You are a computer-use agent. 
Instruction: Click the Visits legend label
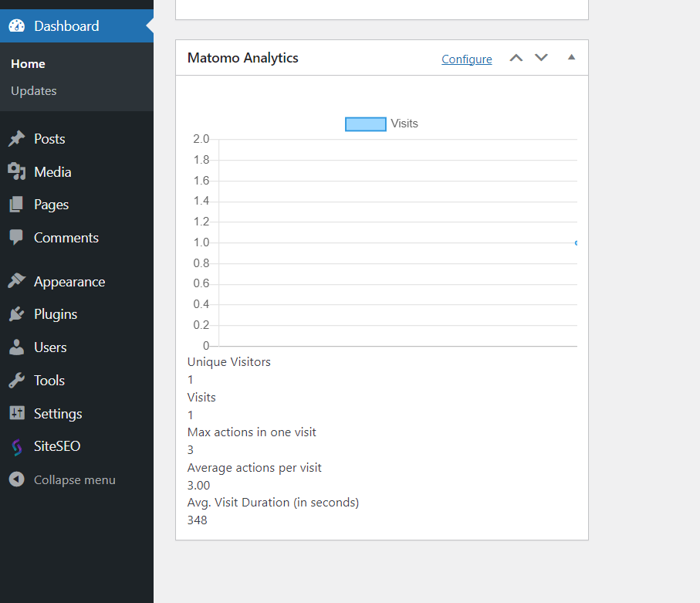[x=404, y=124]
